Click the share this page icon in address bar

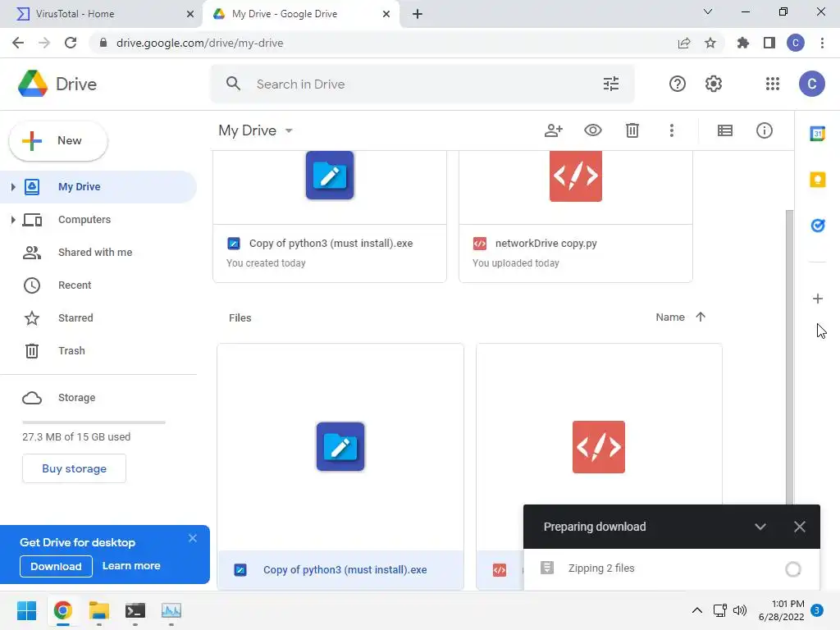[683, 43]
